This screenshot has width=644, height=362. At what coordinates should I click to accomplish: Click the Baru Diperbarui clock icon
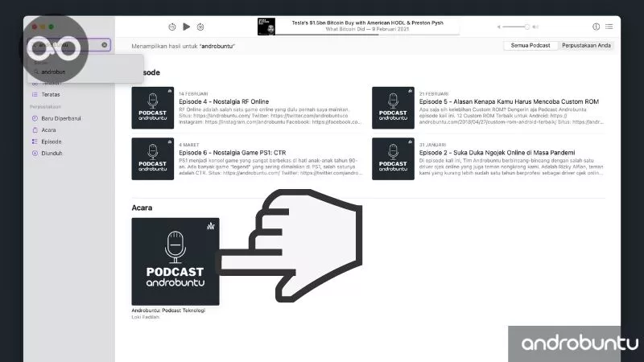[x=35, y=118]
